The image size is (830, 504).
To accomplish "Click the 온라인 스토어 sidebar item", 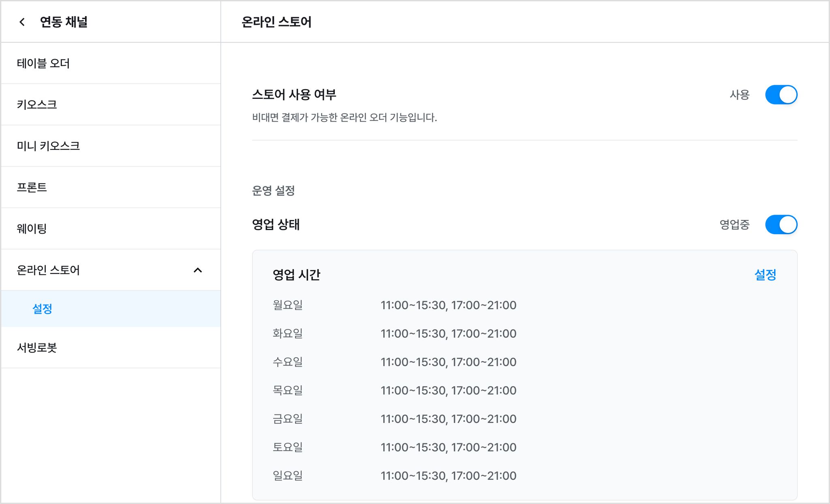I will [x=111, y=270].
